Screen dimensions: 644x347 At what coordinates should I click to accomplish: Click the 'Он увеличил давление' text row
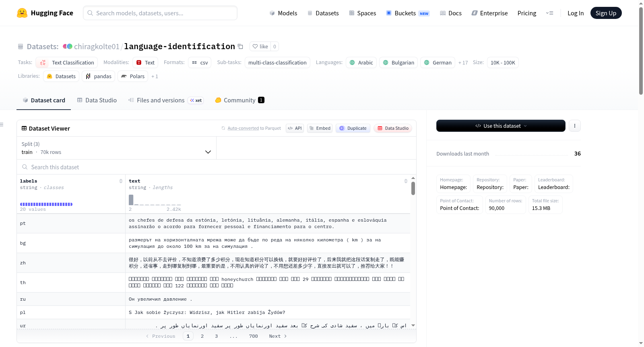pyautogui.click(x=268, y=299)
